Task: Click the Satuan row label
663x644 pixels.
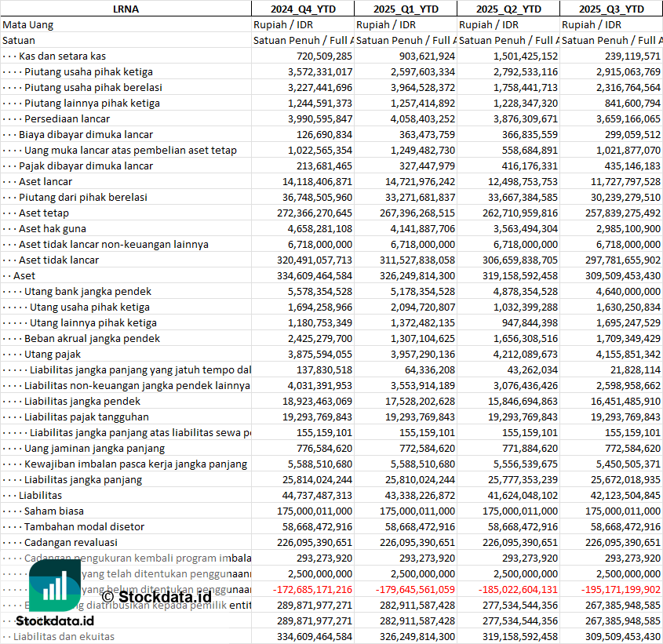Action: point(19,40)
